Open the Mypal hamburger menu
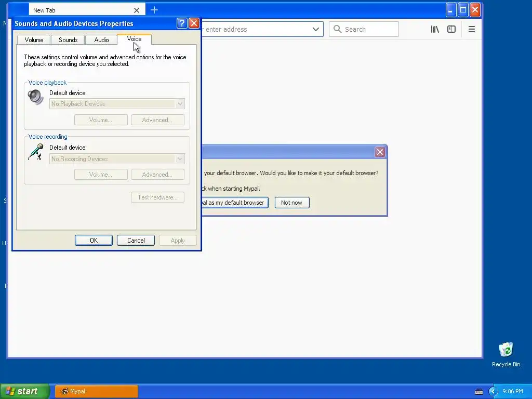Viewport: 532px width, 399px height. [471, 29]
